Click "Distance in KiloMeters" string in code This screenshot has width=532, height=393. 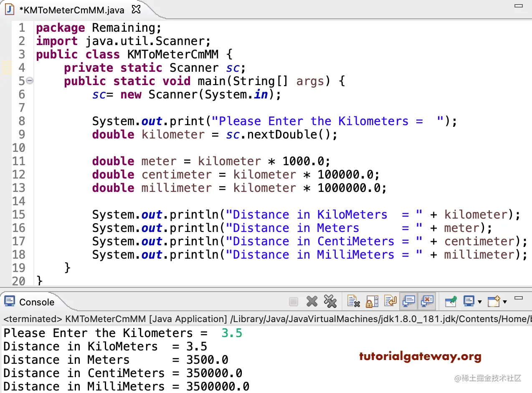pos(324,215)
